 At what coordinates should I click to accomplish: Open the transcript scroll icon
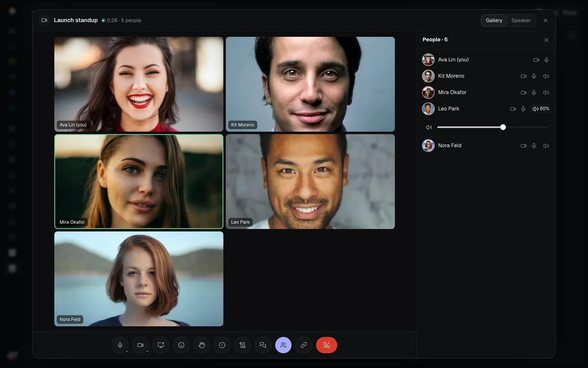[243, 345]
